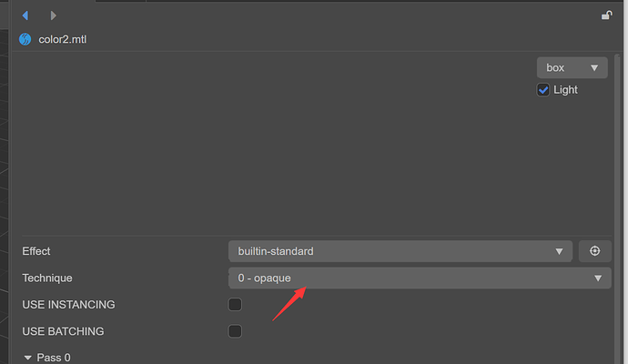Image resolution: width=628 pixels, height=364 pixels.
Task: Open the builtin-standard Effect dropdown
Action: pyautogui.click(x=400, y=251)
